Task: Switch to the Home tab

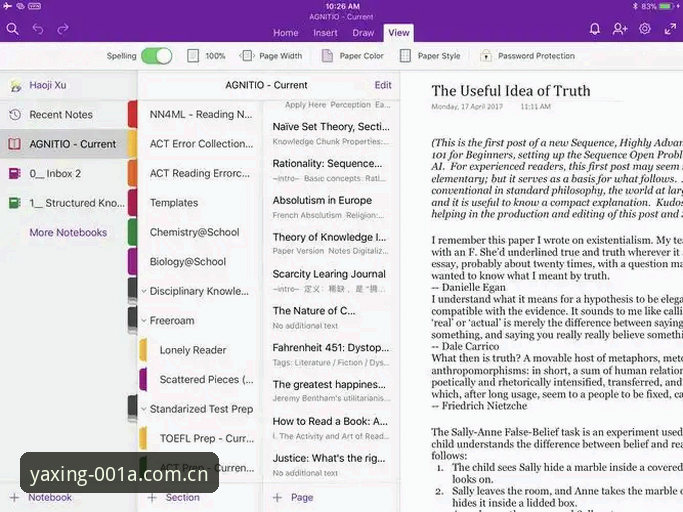Action: pyautogui.click(x=286, y=33)
